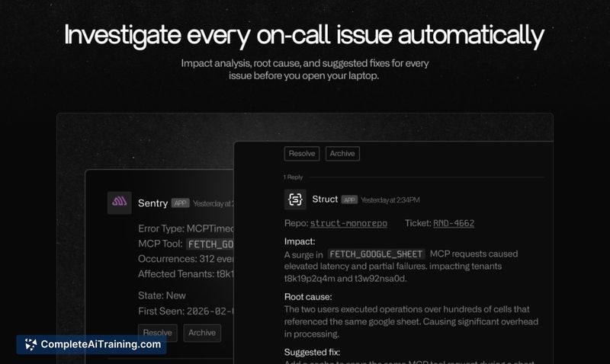The height and width of the screenshot is (364, 610).
Task: Click the APP badge beside Sentry
Action: [180, 203]
